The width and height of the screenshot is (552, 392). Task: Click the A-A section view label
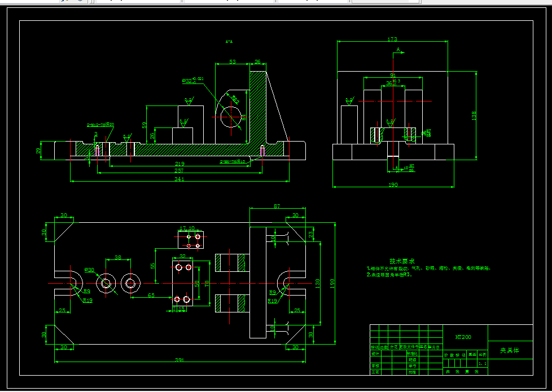229,42
